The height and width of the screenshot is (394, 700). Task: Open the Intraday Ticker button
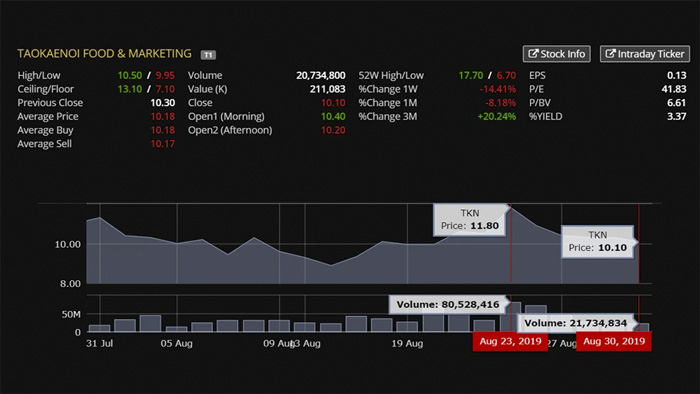click(645, 54)
